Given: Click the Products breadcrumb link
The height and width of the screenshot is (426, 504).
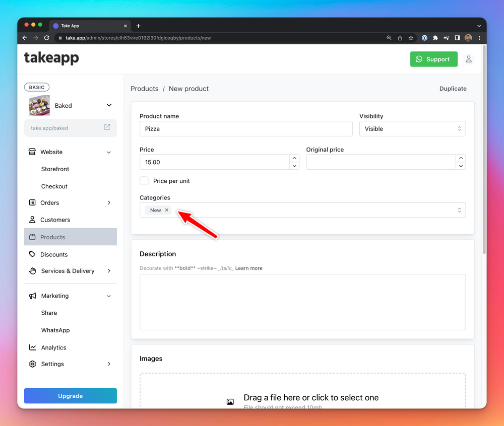Looking at the screenshot, I should point(145,89).
